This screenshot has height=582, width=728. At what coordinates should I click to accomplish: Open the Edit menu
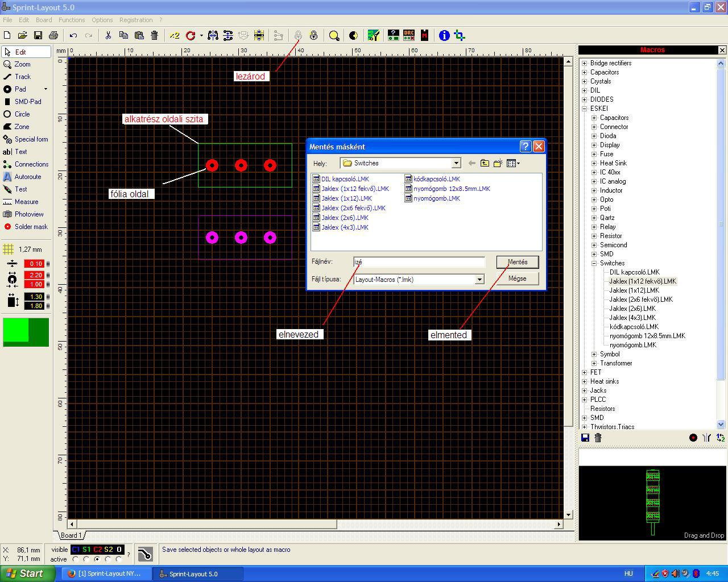click(x=23, y=20)
